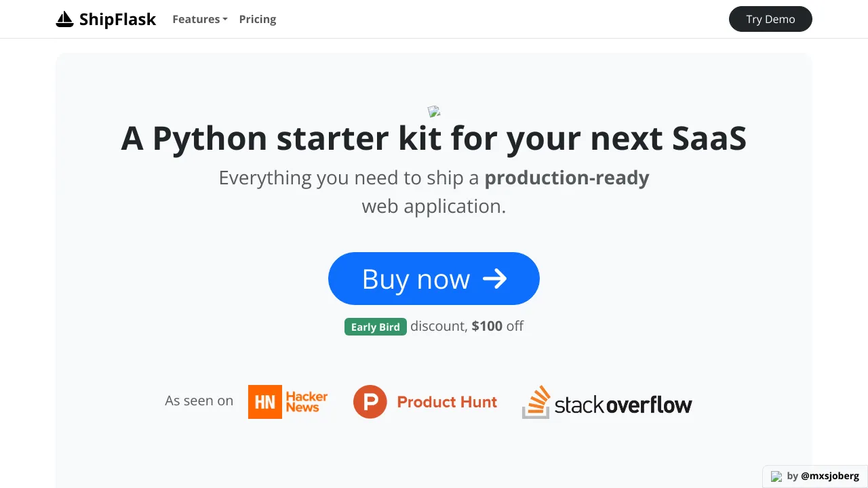Click the "A Python starter kit" headline
The height and width of the screenshot is (488, 868).
click(x=434, y=138)
